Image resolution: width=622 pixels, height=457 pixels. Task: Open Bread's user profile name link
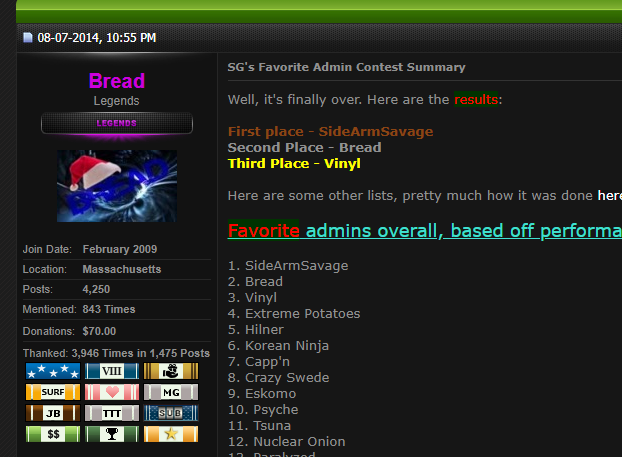tap(117, 81)
